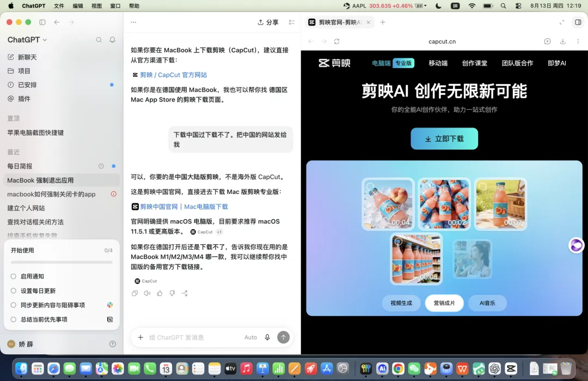Viewport: 588px width, 381px height.
Task: Toggle selection circle on 00:04 thumbnail
Action: pyautogui.click(x=370, y=186)
